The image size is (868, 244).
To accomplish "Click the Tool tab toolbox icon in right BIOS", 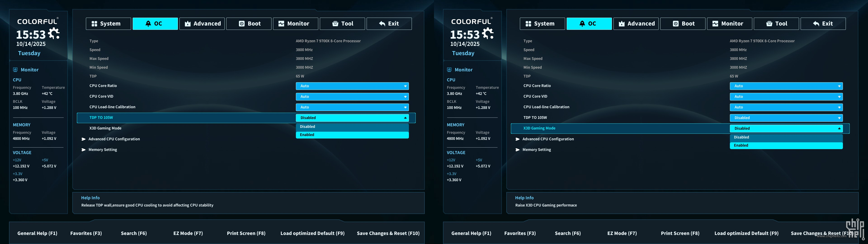I will tap(769, 23).
